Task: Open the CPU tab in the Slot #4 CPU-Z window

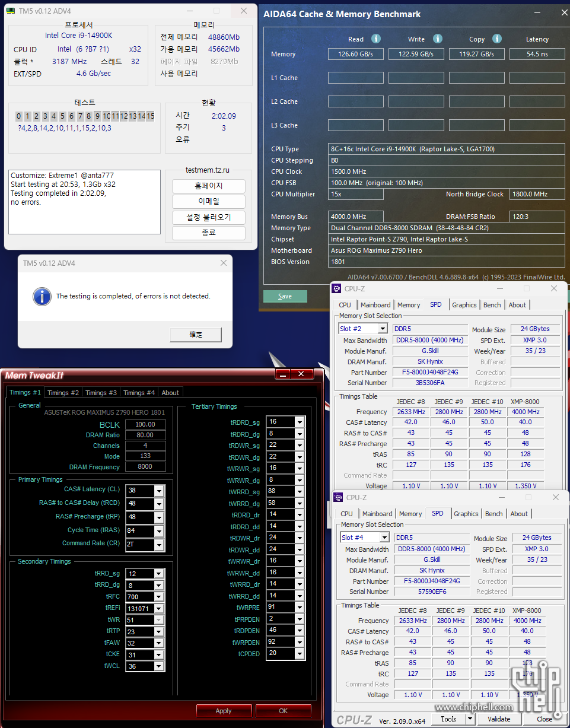Action: pyautogui.click(x=346, y=514)
